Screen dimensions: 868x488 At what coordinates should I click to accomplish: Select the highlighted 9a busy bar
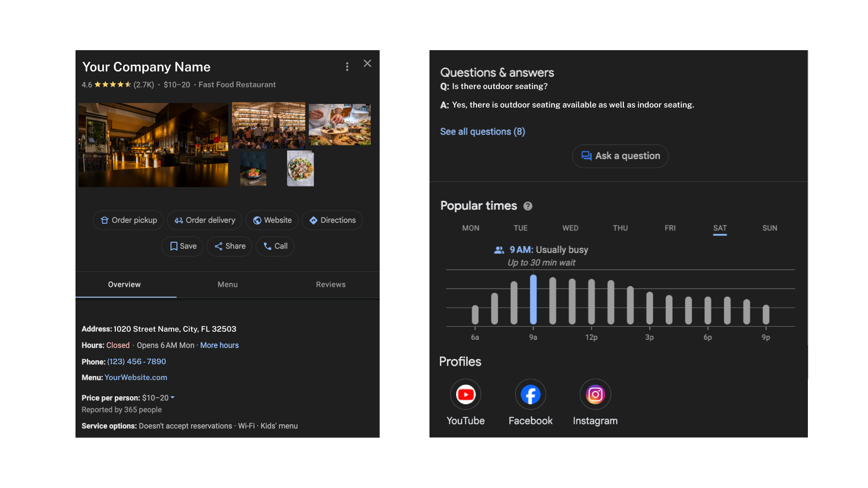pyautogui.click(x=533, y=299)
